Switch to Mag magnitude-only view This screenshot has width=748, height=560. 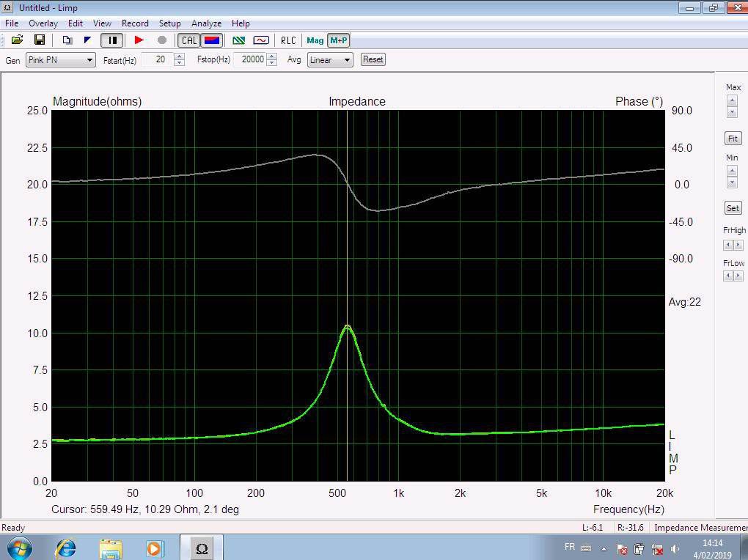[315, 40]
